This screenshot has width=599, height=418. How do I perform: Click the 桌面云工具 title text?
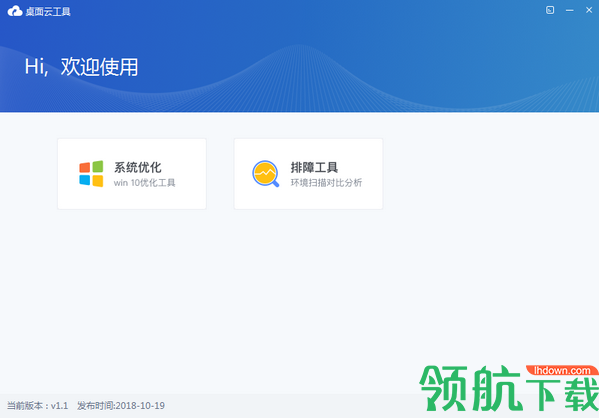(48, 11)
